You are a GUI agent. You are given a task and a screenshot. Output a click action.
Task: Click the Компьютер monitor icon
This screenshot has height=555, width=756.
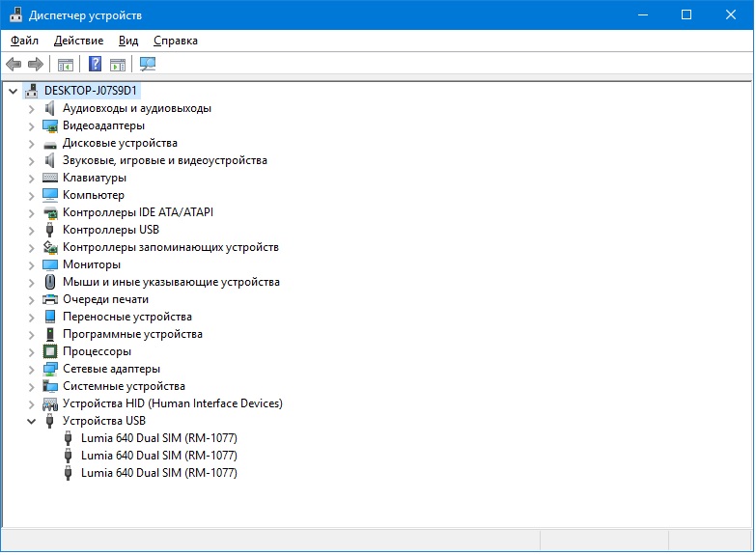[x=49, y=195]
